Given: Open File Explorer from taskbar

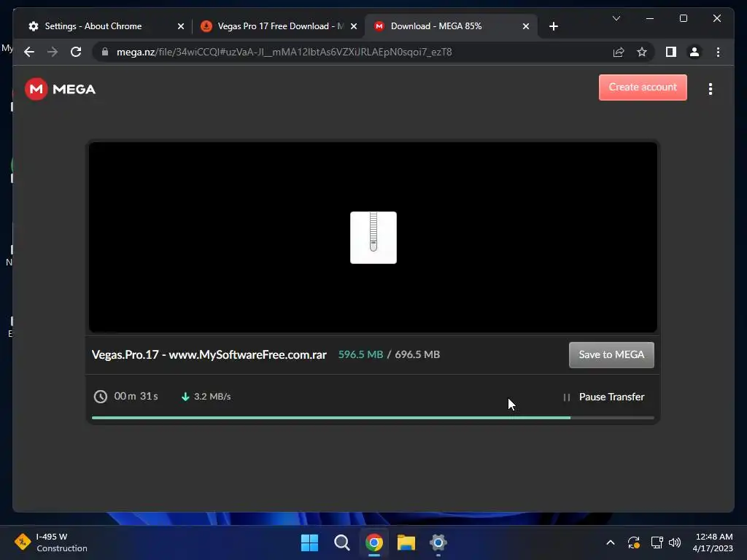Looking at the screenshot, I should pos(406,542).
